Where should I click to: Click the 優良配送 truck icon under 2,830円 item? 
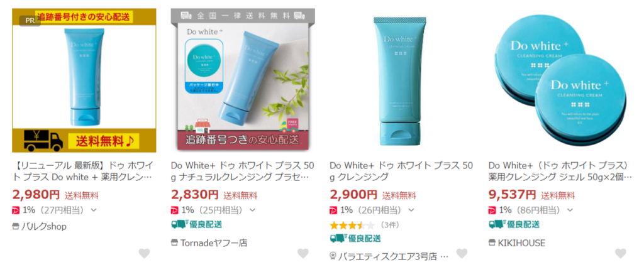pyautogui.click(x=177, y=224)
